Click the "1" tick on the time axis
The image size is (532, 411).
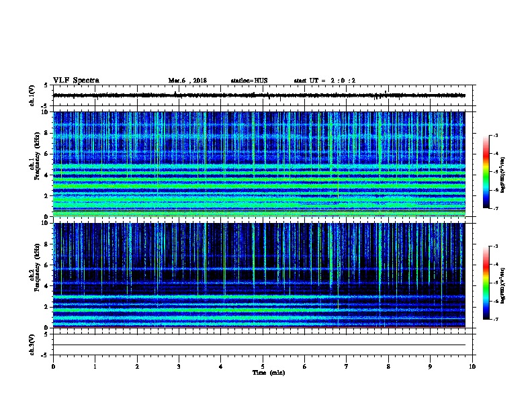tap(95, 366)
